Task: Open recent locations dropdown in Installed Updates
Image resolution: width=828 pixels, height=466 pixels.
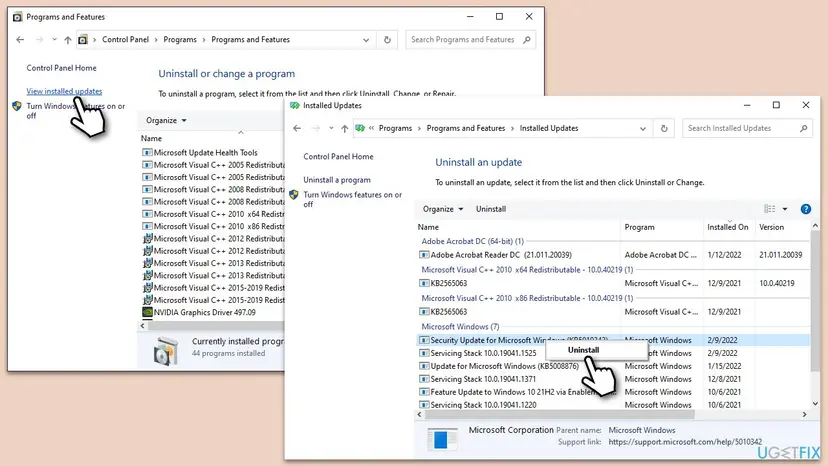Action: pyautogui.click(x=331, y=128)
